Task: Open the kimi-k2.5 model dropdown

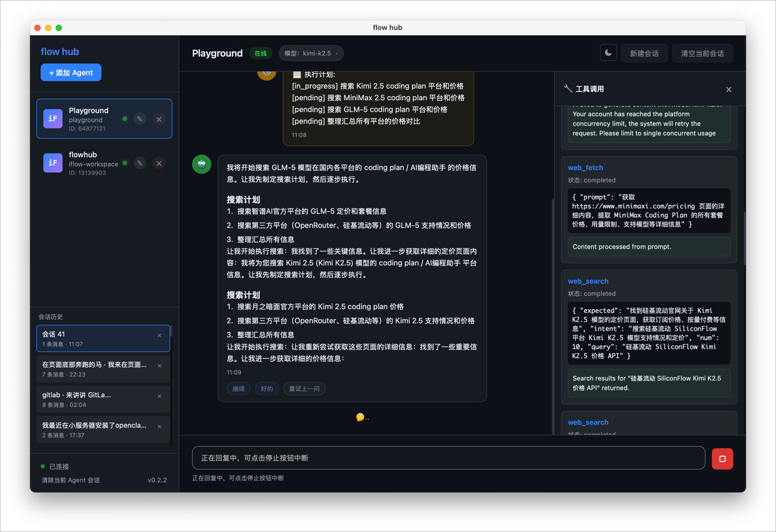Action: pos(311,53)
